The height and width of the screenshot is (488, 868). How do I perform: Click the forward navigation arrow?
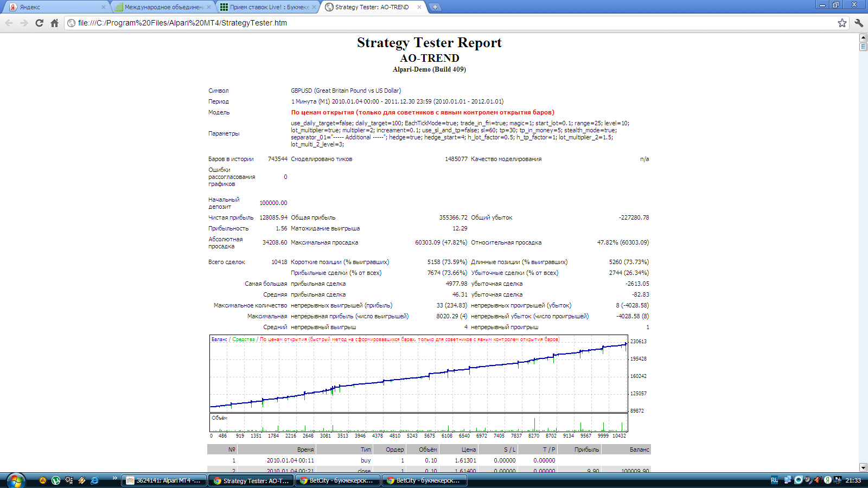click(x=24, y=23)
